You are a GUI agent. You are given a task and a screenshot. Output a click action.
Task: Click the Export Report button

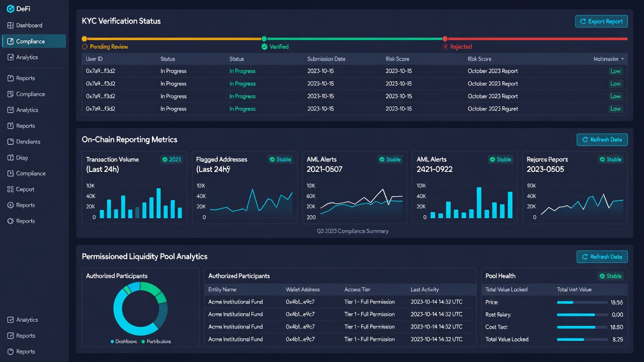coord(601,22)
